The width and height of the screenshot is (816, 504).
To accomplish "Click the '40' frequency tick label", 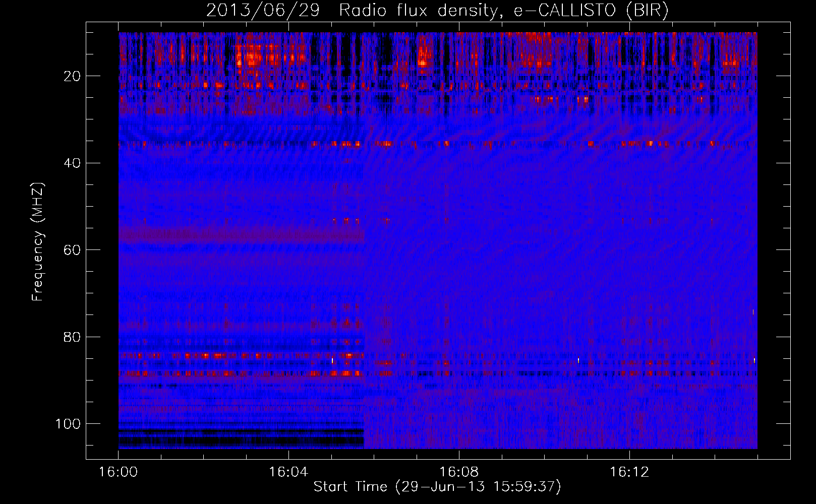I will coord(73,163).
